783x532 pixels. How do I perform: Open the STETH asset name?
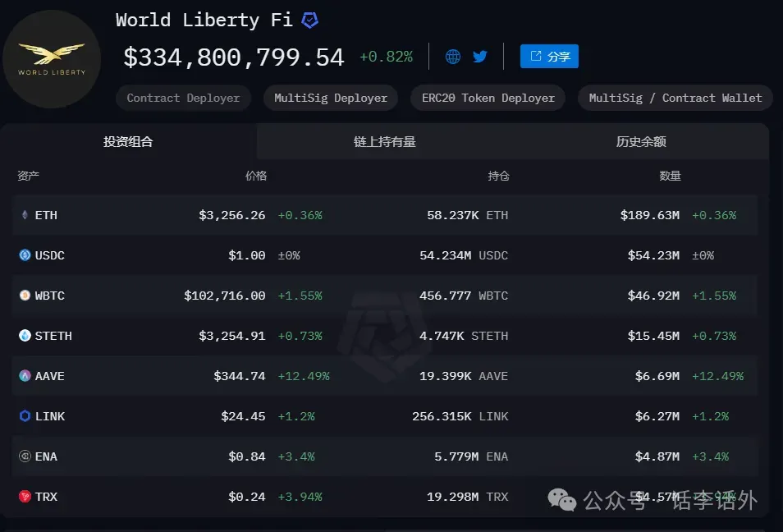pyautogui.click(x=53, y=336)
